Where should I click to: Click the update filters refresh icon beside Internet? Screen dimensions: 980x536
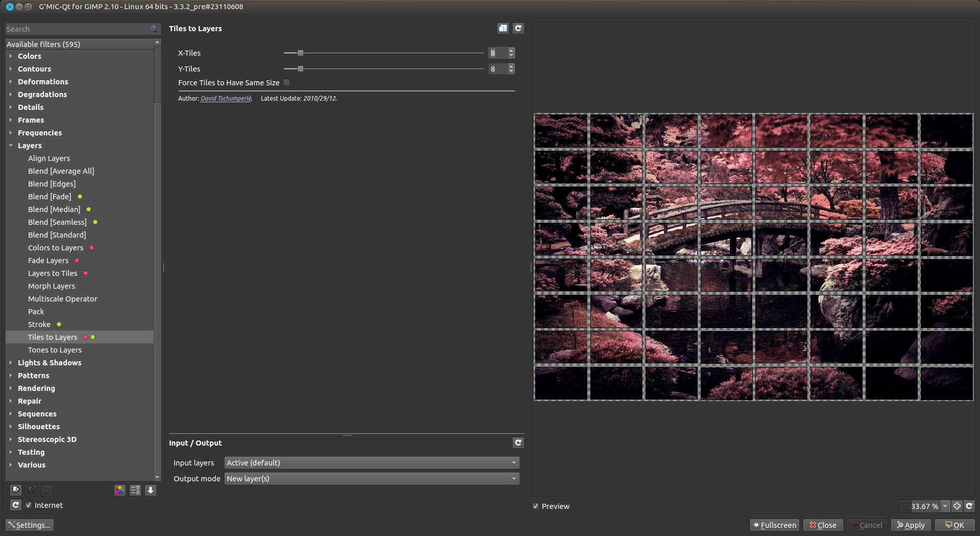pyautogui.click(x=16, y=505)
